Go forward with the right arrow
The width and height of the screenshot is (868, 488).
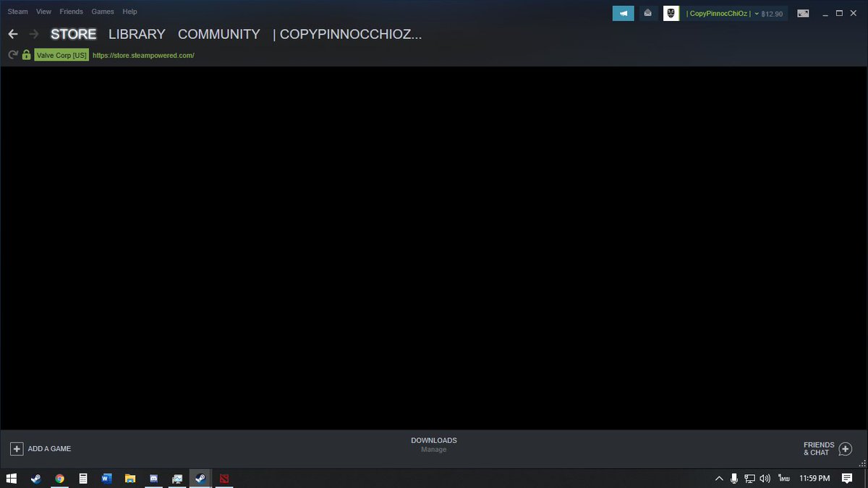pyautogui.click(x=33, y=34)
